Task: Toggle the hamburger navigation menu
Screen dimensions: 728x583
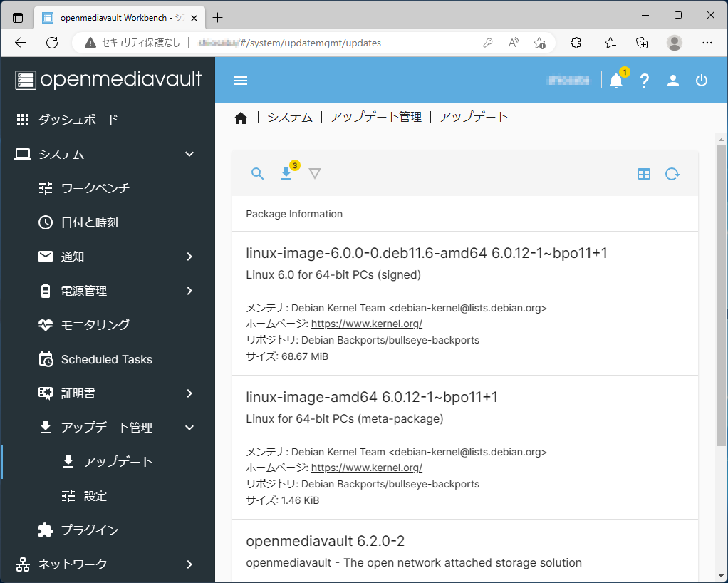Action: pos(241,81)
